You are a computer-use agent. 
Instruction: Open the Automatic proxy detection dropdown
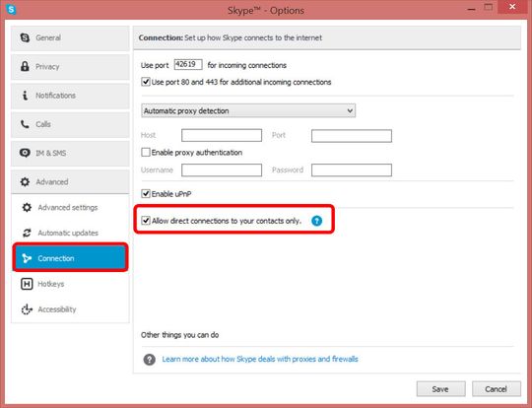click(248, 110)
